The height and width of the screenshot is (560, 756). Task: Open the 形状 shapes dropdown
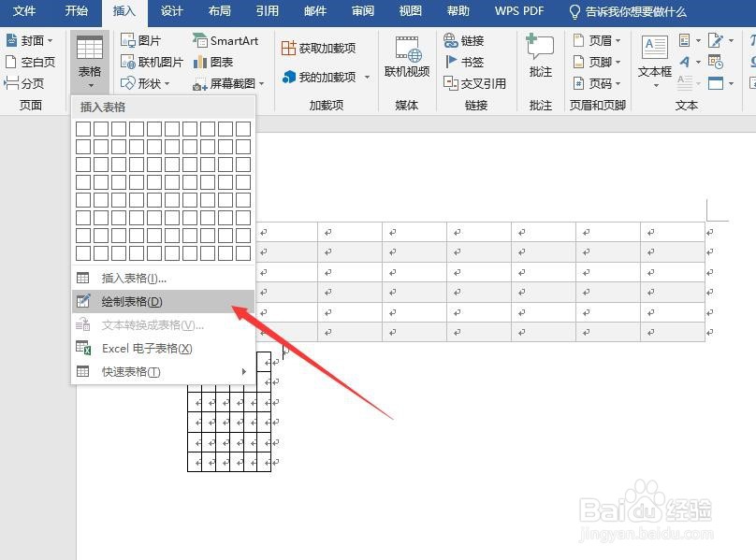click(151, 82)
